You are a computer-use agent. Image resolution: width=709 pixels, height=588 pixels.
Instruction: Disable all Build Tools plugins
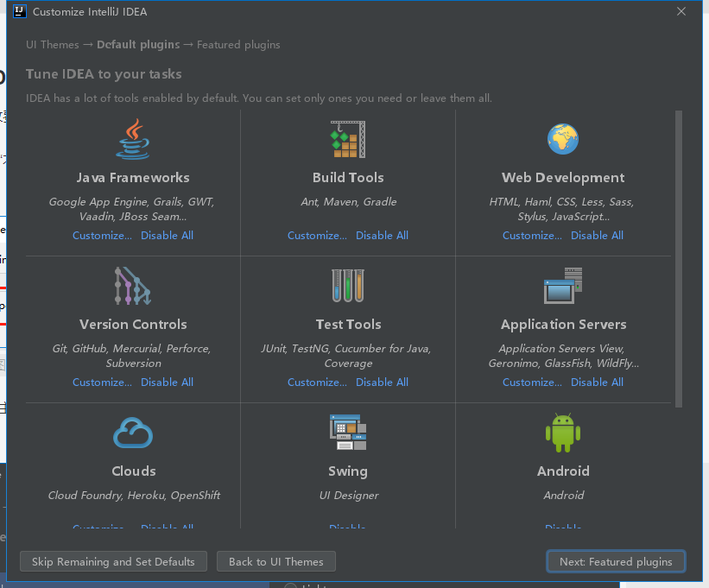[382, 236]
